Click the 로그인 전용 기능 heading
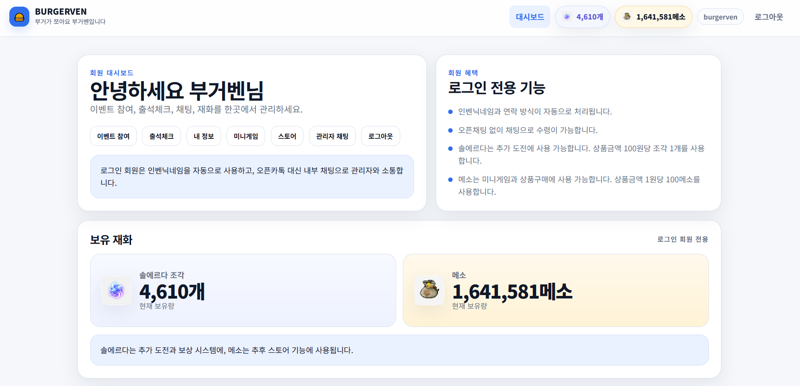Viewport: 800px width, 386px height. (496, 88)
